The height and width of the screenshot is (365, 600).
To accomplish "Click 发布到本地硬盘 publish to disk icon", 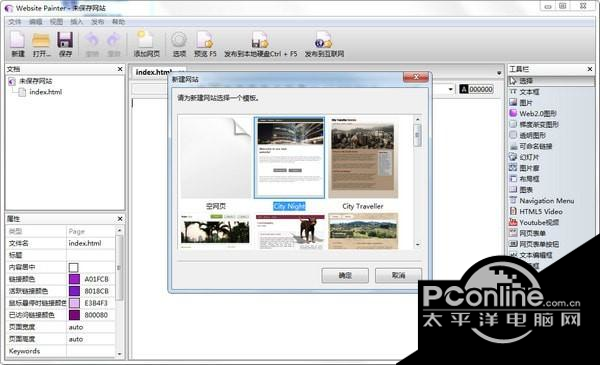I will [261, 44].
